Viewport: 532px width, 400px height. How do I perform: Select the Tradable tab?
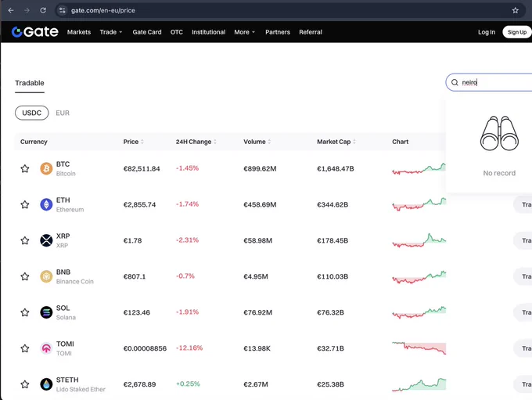tap(30, 83)
